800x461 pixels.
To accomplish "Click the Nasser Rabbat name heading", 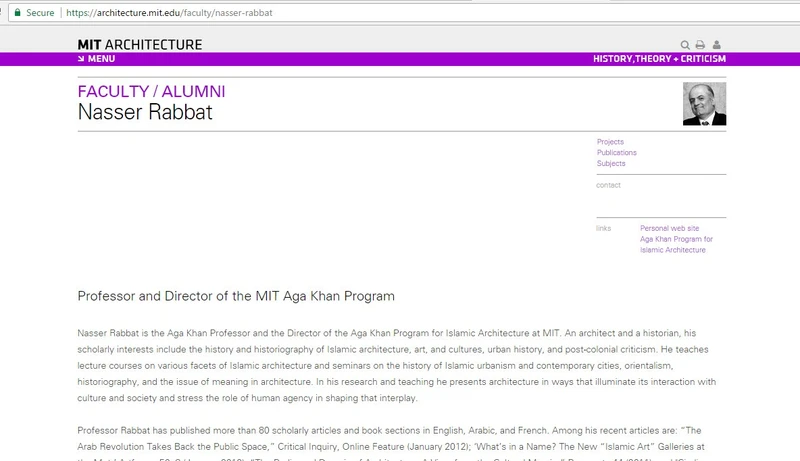I will point(145,112).
